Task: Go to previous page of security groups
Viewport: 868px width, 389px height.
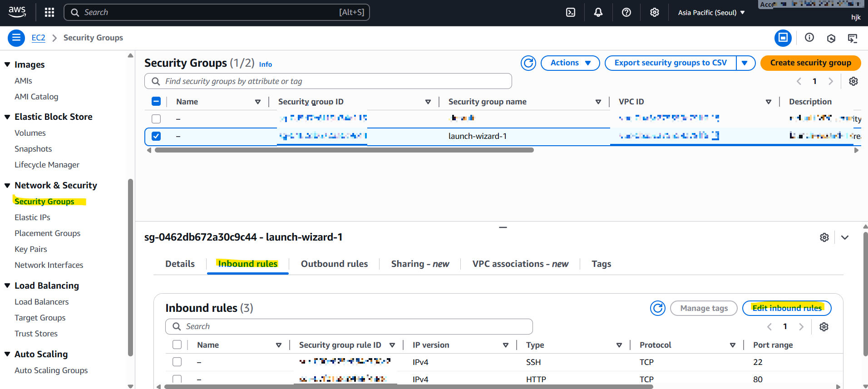Action: (799, 81)
